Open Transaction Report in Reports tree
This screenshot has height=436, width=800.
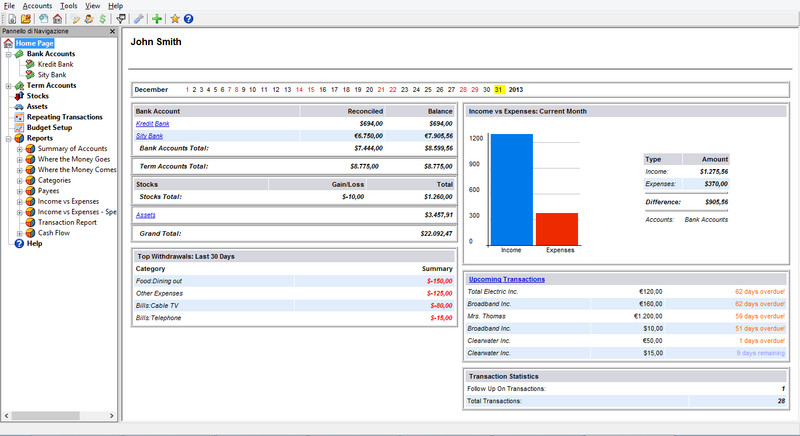(x=67, y=222)
